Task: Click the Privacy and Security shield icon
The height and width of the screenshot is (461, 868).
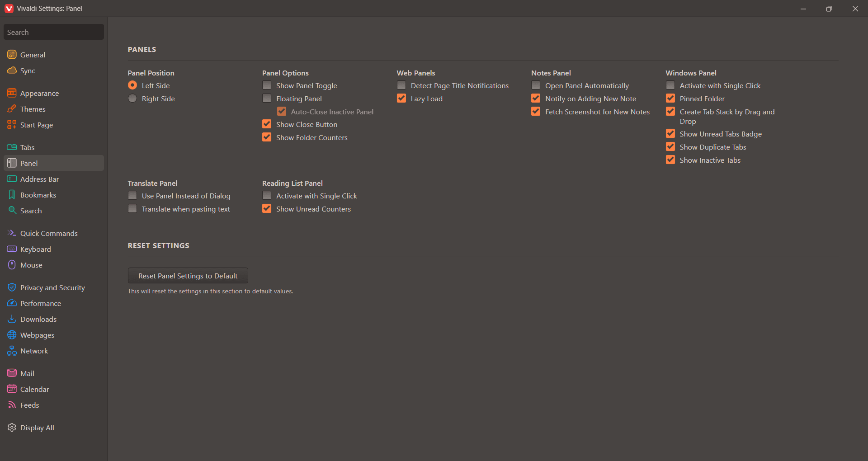Action: click(12, 287)
